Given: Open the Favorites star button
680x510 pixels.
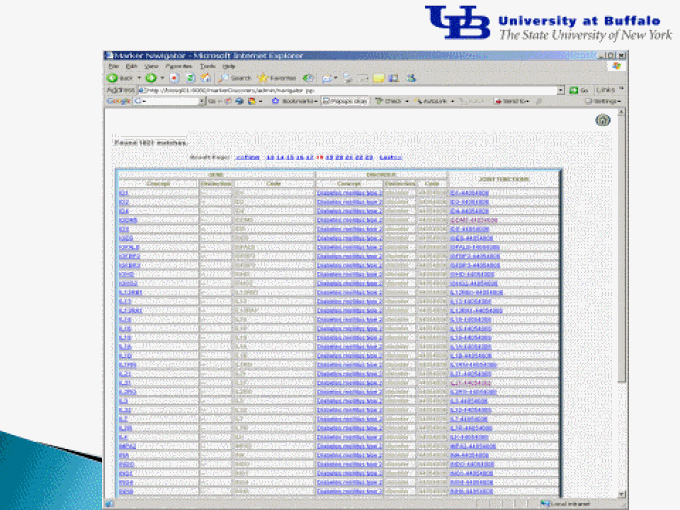Looking at the screenshot, I should point(276,77).
